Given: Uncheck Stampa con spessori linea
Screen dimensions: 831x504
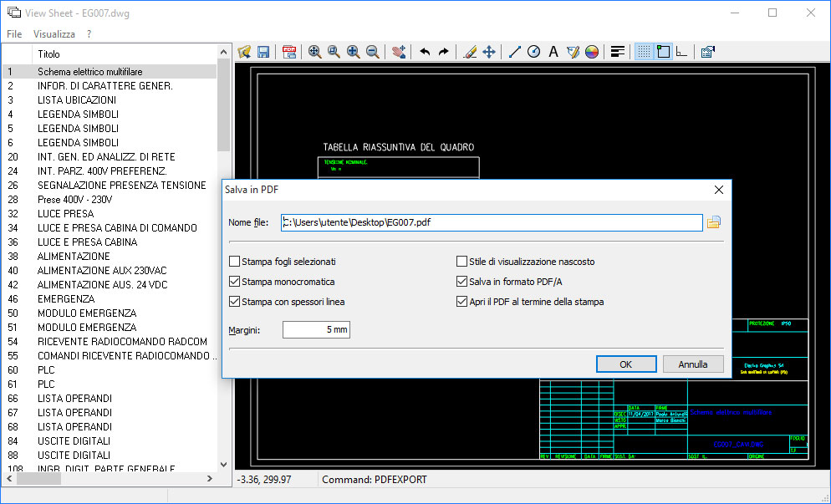Looking at the screenshot, I should tap(234, 302).
